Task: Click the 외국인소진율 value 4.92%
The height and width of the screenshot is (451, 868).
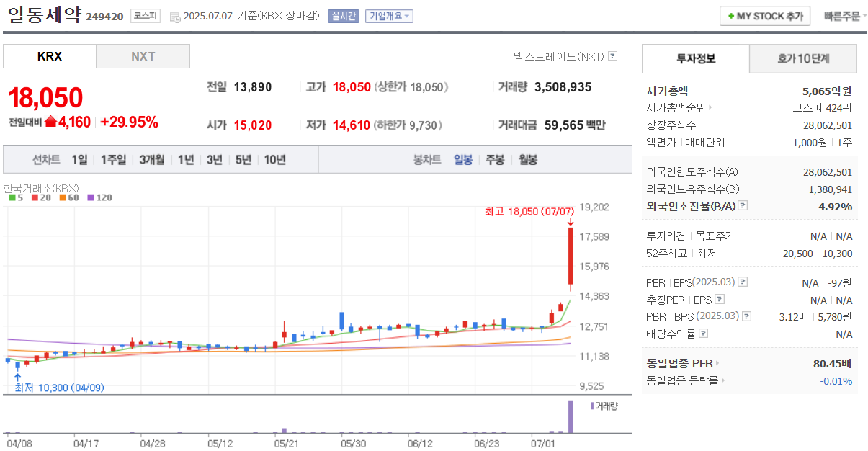Action: coord(836,206)
